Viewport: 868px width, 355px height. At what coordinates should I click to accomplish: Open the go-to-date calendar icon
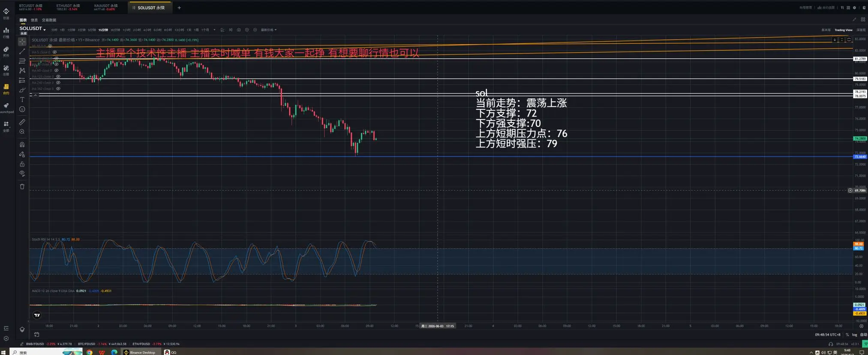(x=37, y=334)
